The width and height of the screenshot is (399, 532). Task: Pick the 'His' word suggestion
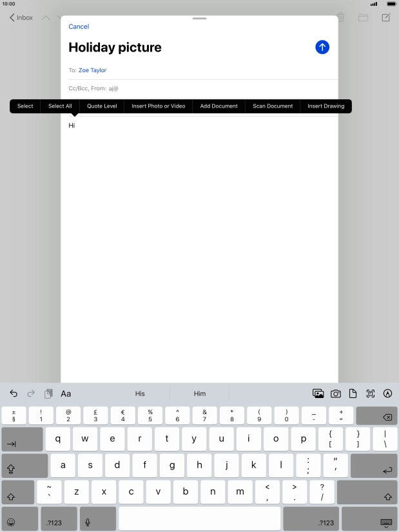click(140, 394)
